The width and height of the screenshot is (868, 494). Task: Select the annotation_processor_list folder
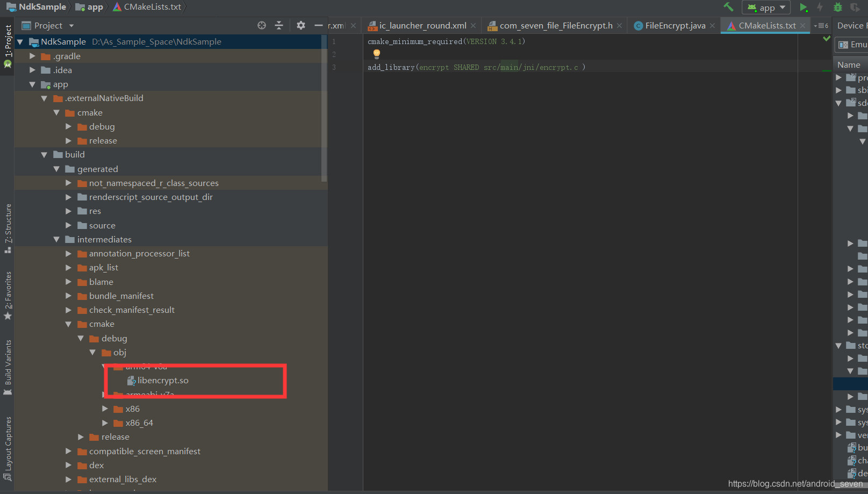click(139, 254)
